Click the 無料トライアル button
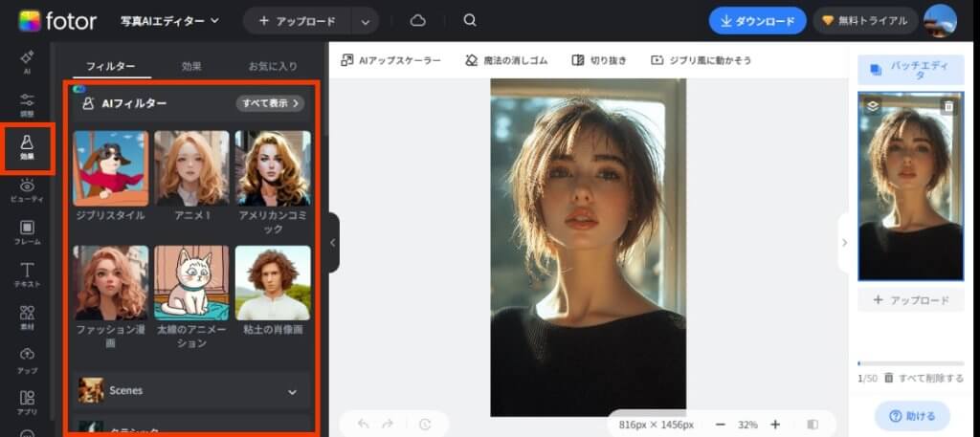Screen dimensions: 980x437 point(865,21)
